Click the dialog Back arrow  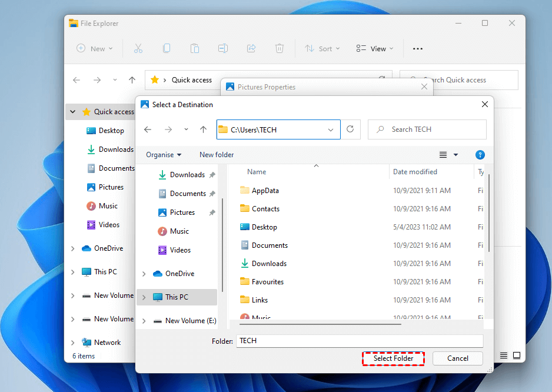pos(148,129)
